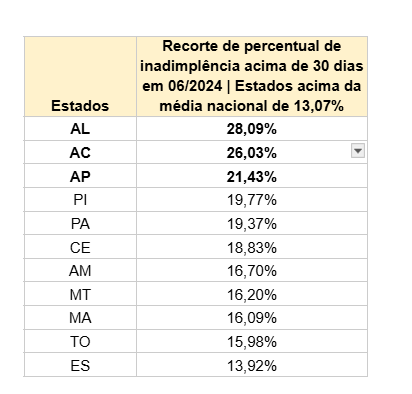Select the Estados header cell
This screenshot has height=394, width=412.
[x=80, y=77]
